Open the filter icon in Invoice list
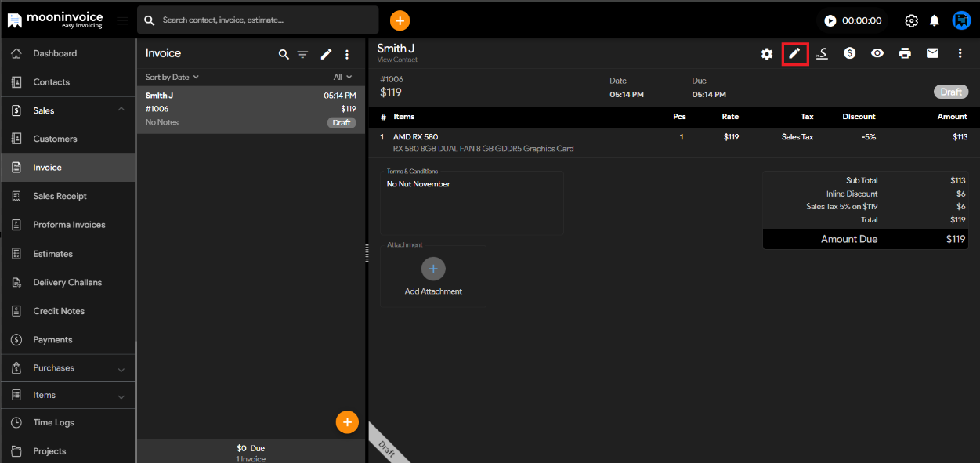The width and height of the screenshot is (980, 463). pyautogui.click(x=303, y=54)
